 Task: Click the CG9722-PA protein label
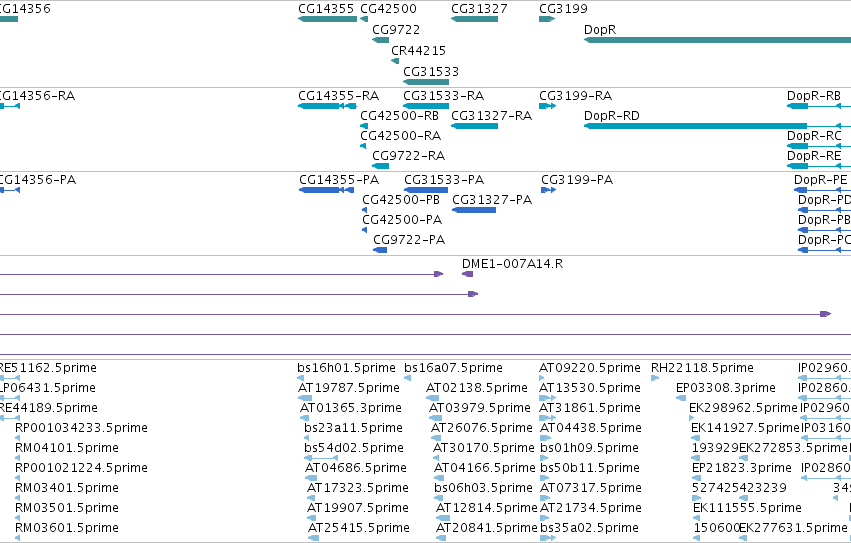pos(409,240)
